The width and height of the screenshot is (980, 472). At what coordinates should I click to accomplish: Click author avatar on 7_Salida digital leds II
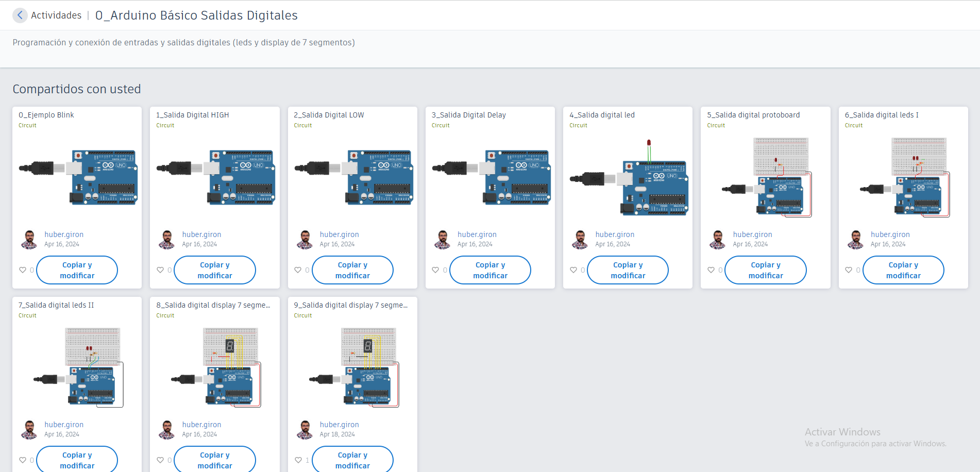29,430
